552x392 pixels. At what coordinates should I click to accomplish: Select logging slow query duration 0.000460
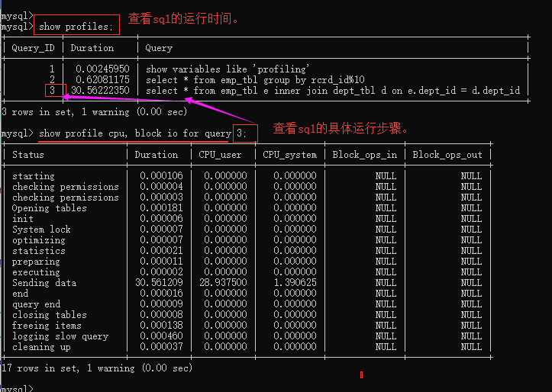point(161,336)
